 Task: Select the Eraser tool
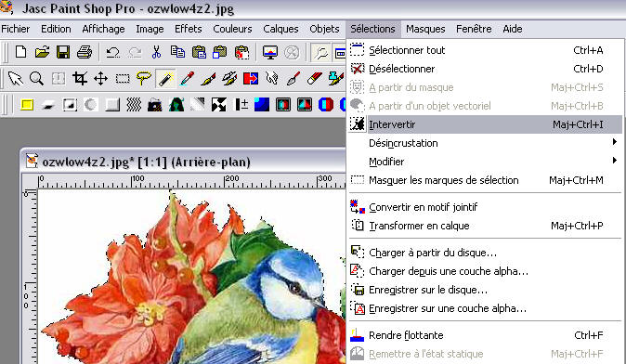(x=315, y=79)
